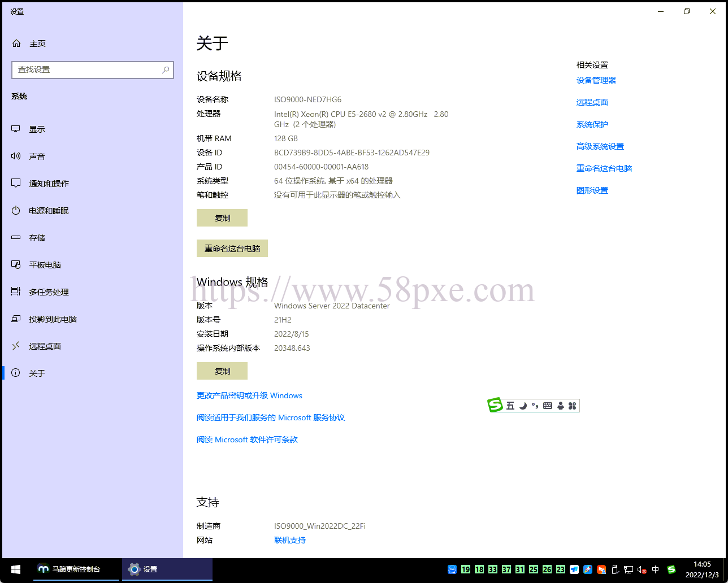Open the Windows Start menu
Screen dimensions: 728x583
point(16,569)
